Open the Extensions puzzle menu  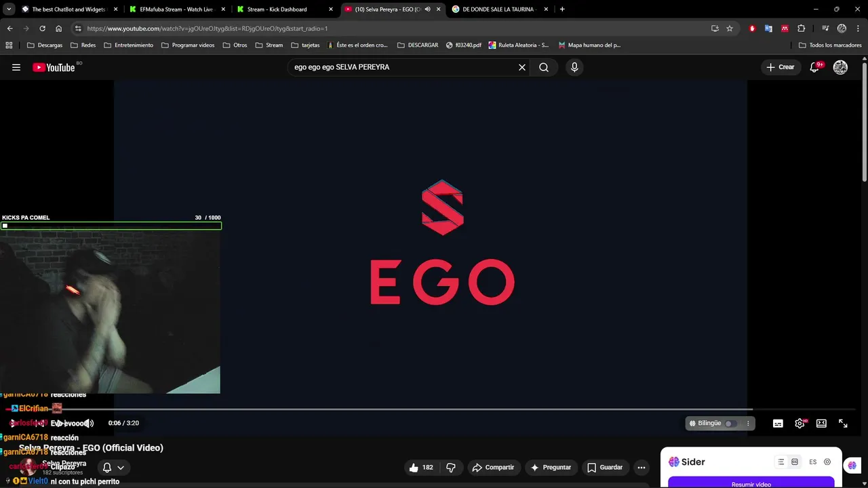click(x=802, y=28)
